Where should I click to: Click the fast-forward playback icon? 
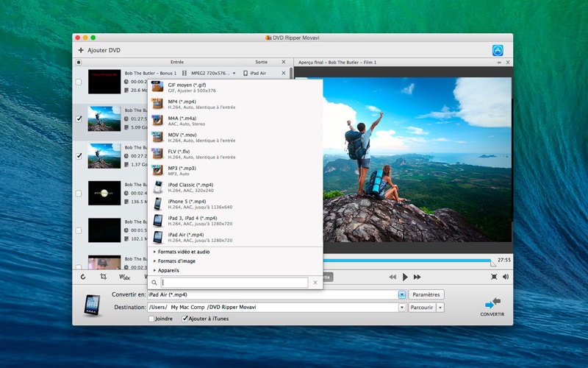(417, 277)
